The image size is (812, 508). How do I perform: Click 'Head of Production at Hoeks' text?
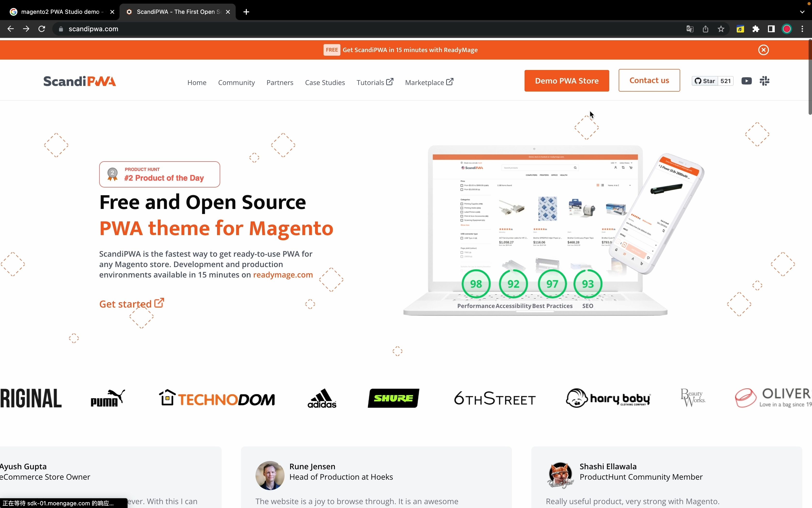coord(341,477)
